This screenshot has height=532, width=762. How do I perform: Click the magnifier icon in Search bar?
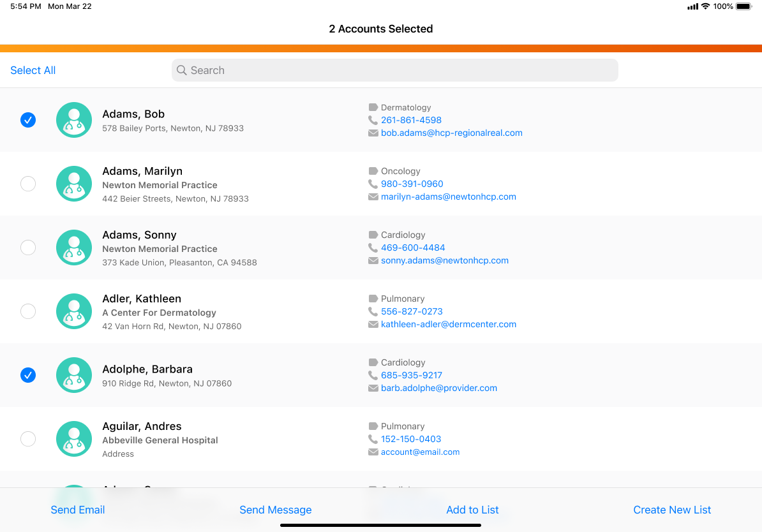coord(182,70)
